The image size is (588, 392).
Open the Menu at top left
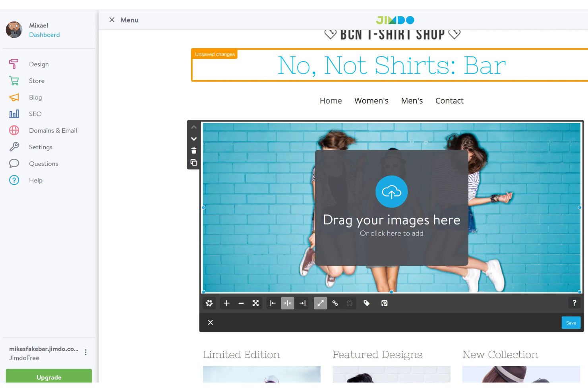pyautogui.click(x=123, y=20)
